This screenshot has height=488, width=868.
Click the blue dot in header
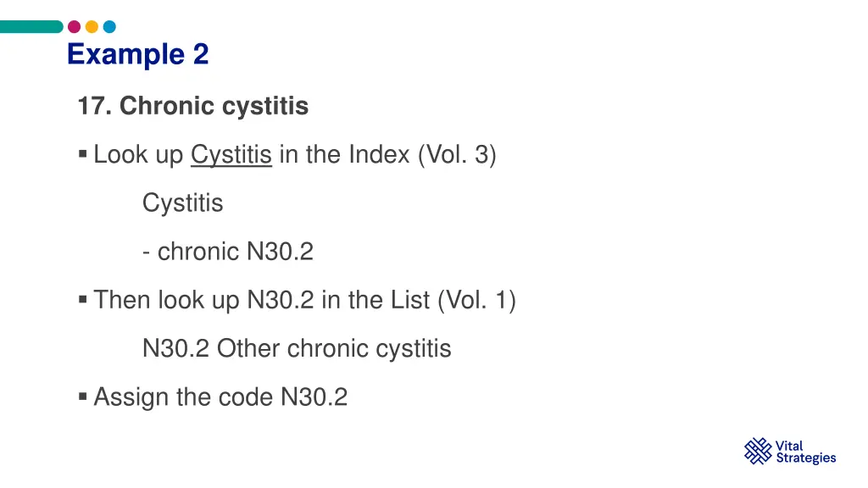[109, 26]
